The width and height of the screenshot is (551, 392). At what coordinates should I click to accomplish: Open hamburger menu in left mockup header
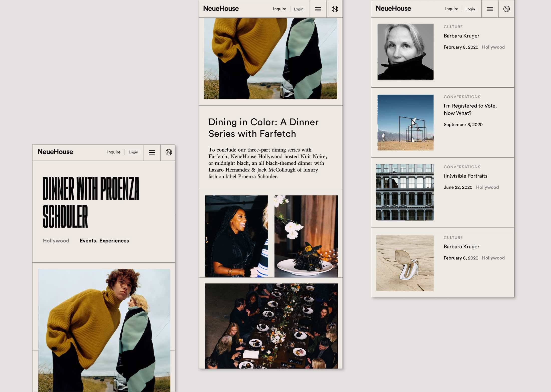point(152,152)
